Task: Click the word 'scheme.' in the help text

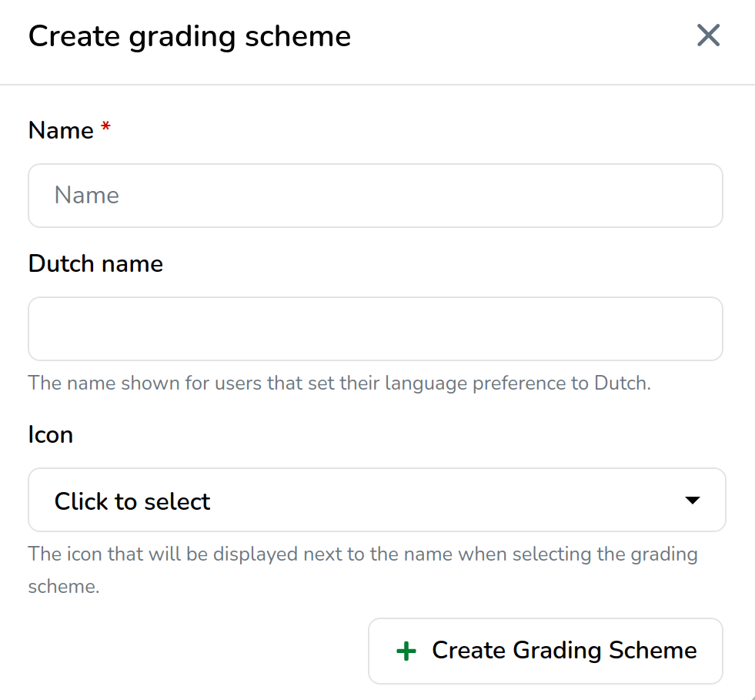Action: [64, 587]
